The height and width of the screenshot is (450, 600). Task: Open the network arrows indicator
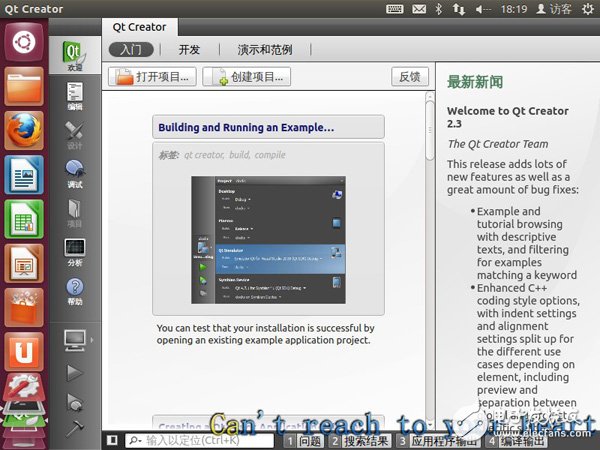tap(459, 9)
